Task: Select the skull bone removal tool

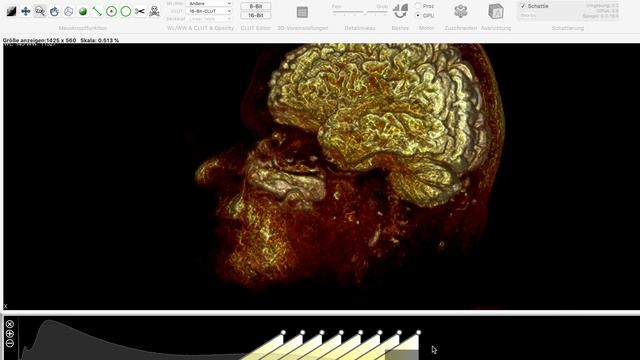Action: 154,11
